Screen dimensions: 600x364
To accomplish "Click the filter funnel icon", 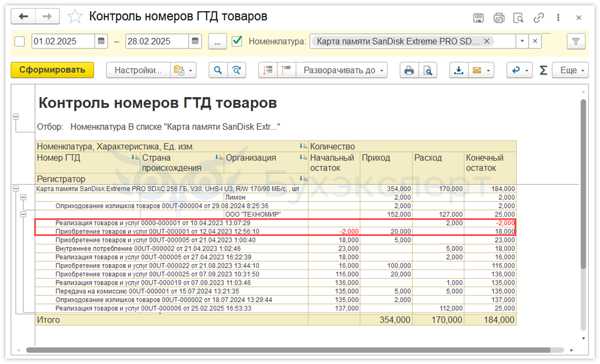I will tap(576, 42).
